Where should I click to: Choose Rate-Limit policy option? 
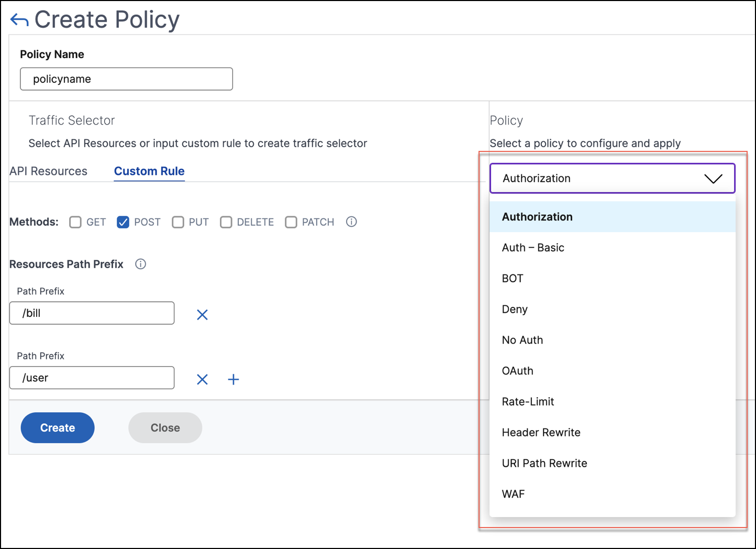click(613, 402)
